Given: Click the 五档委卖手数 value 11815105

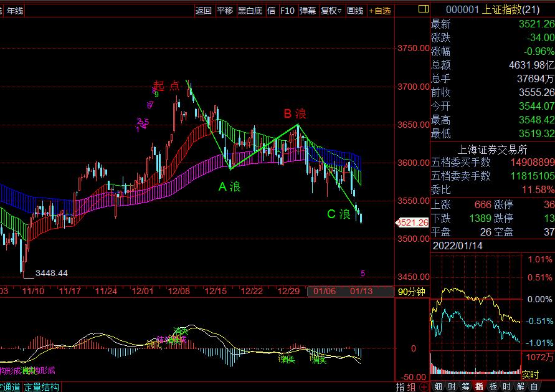Looking at the screenshot, I should point(533,176).
